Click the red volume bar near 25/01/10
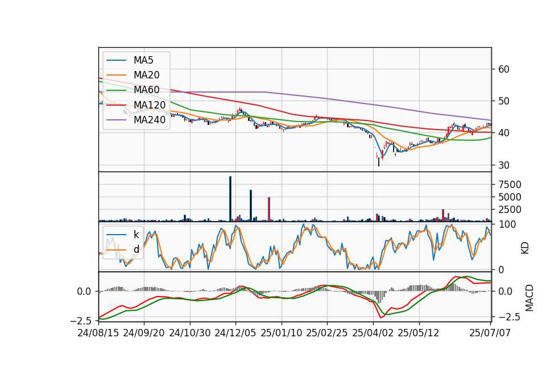The height and width of the screenshot is (392, 546). click(x=269, y=209)
